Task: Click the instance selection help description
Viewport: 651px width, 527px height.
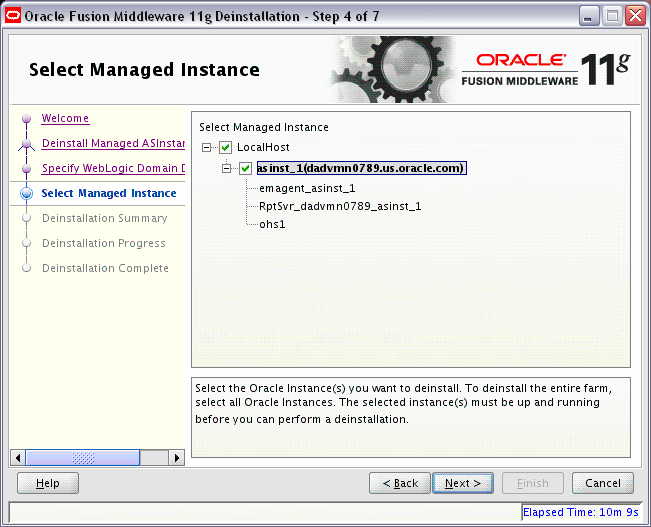Action: (x=404, y=404)
